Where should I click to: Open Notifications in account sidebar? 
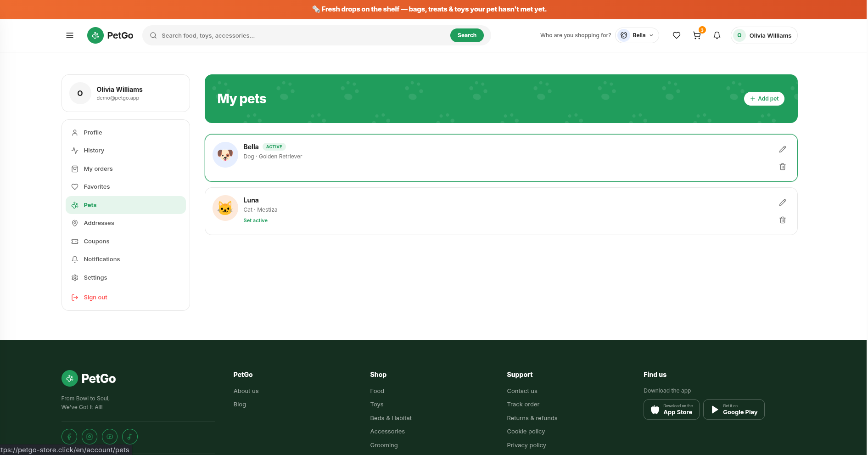tap(126, 259)
